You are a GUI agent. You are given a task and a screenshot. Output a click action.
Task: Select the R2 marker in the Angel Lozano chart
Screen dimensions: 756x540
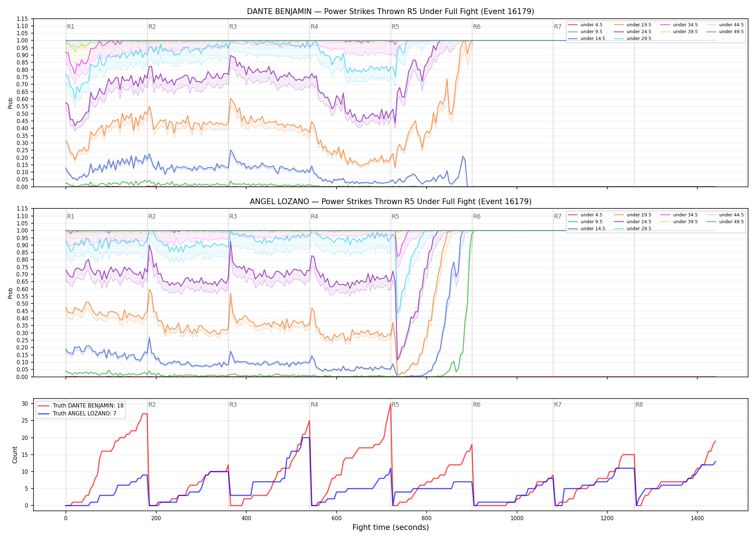click(x=152, y=216)
